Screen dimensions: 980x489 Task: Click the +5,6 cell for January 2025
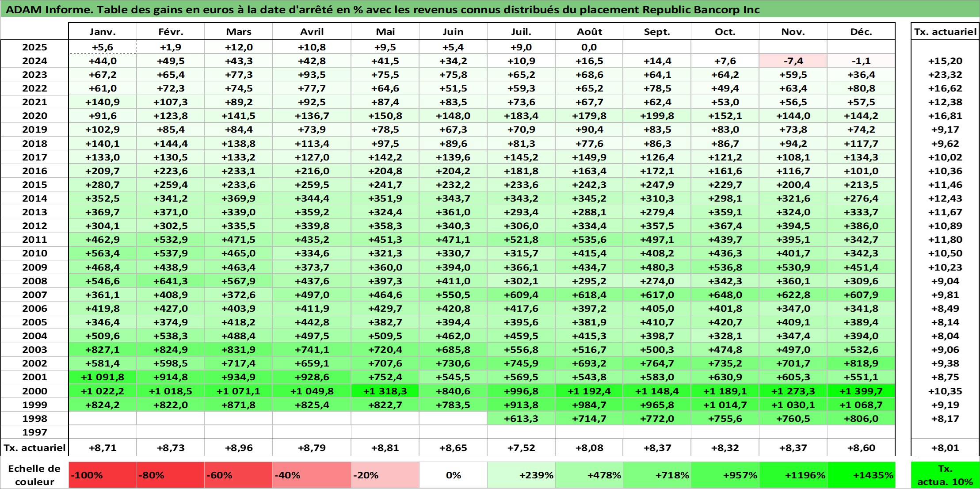(x=103, y=47)
